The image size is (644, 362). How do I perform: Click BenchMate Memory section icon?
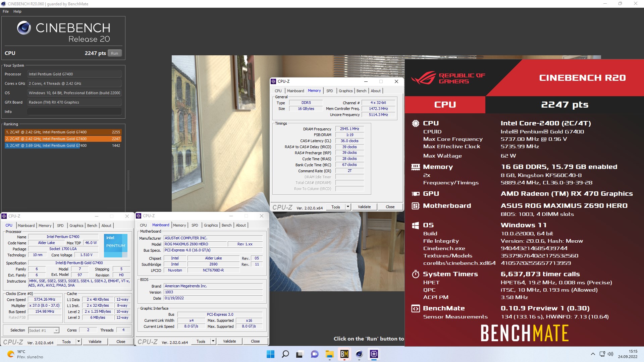(415, 167)
